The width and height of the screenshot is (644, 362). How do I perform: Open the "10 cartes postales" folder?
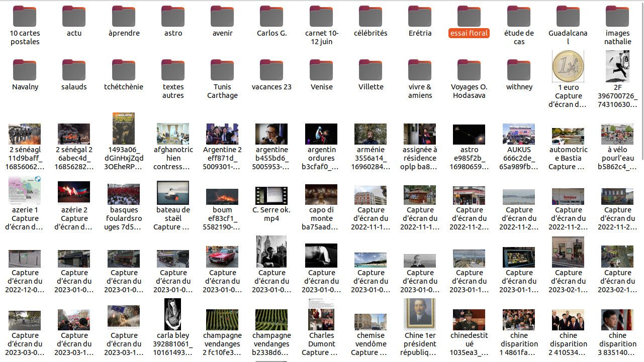click(25, 17)
